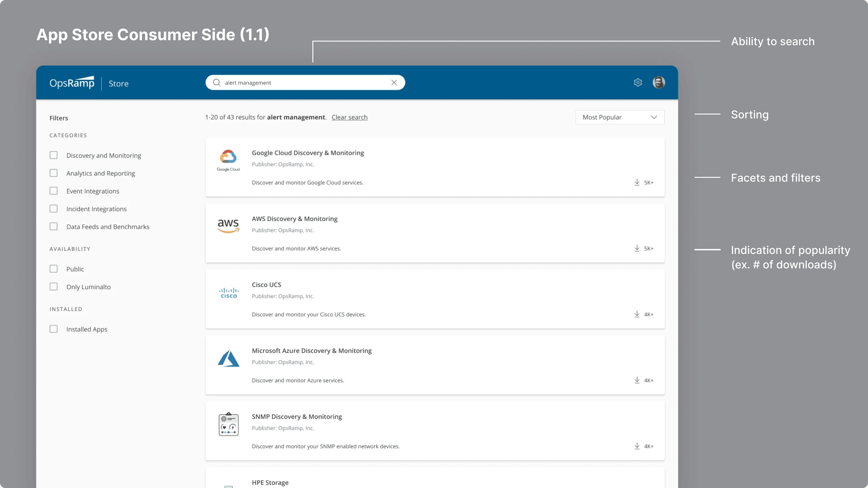Image resolution: width=868 pixels, height=488 pixels.
Task: Click the Google Cloud logo icon
Action: click(229, 161)
